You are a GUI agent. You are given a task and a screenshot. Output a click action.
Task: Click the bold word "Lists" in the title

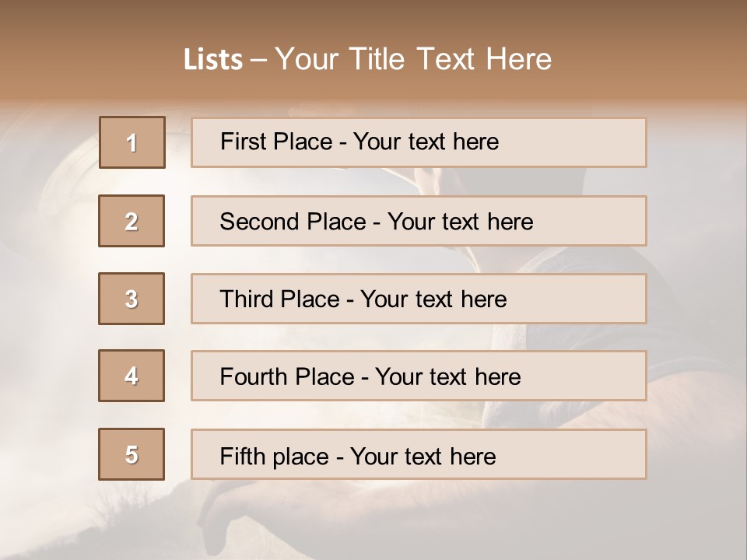(212, 60)
